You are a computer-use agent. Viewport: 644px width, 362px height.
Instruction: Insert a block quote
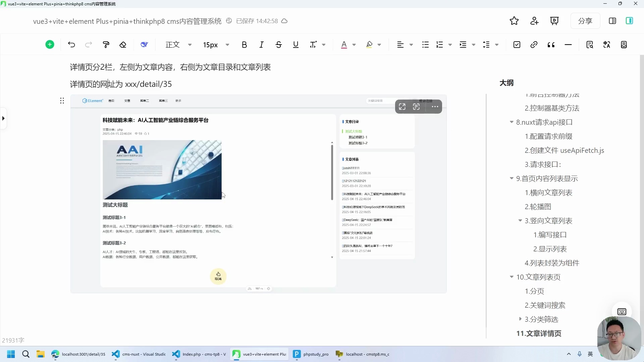(x=551, y=45)
